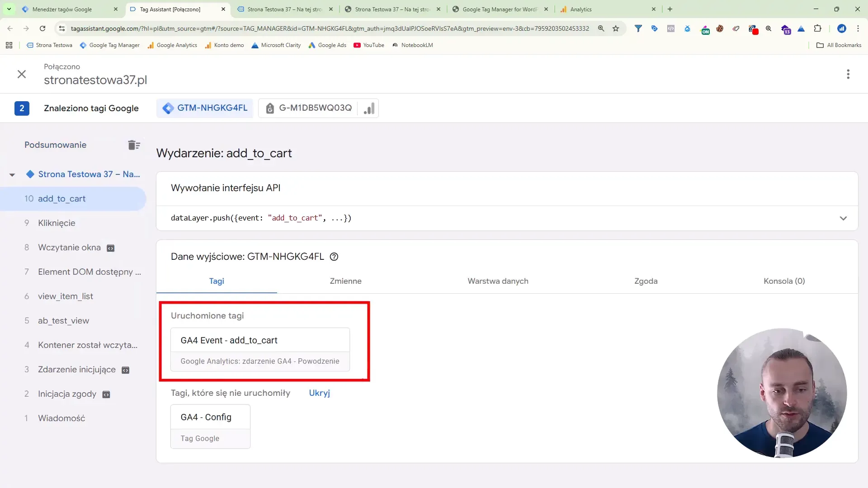Add a new browser tab

(x=670, y=9)
